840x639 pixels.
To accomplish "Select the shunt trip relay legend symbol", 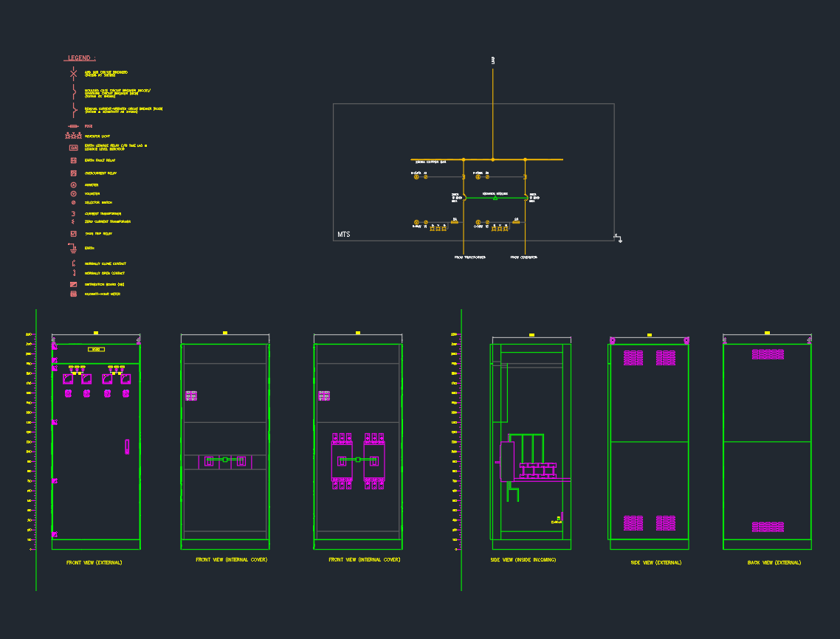I will [x=73, y=233].
